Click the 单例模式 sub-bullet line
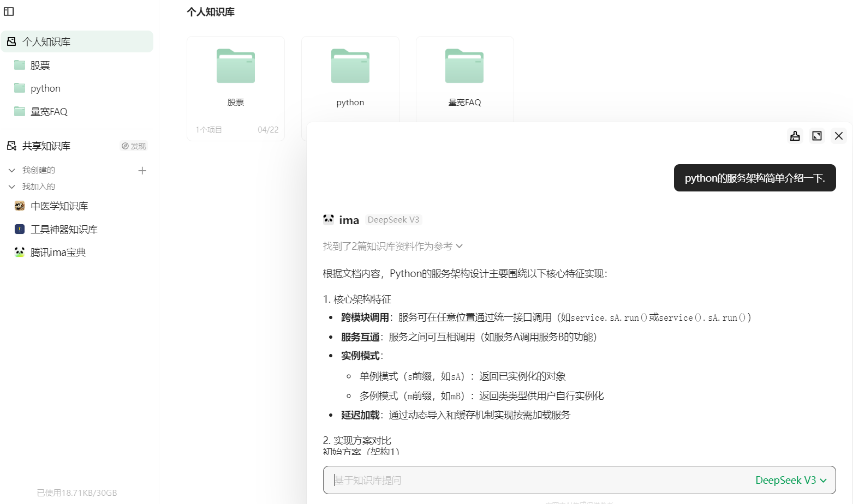853x504 pixels. click(462, 376)
